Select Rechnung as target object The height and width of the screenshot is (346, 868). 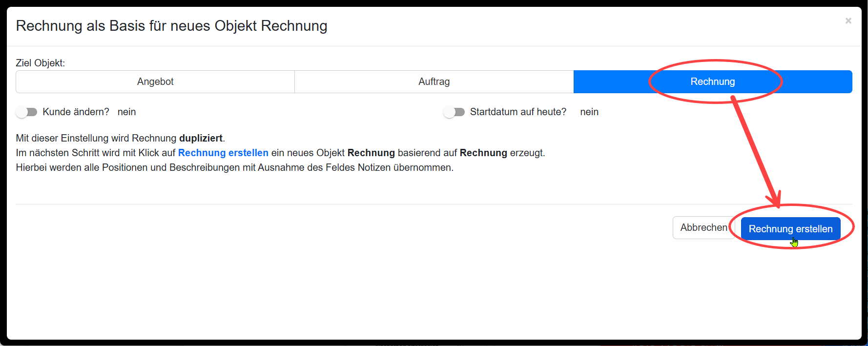point(713,81)
